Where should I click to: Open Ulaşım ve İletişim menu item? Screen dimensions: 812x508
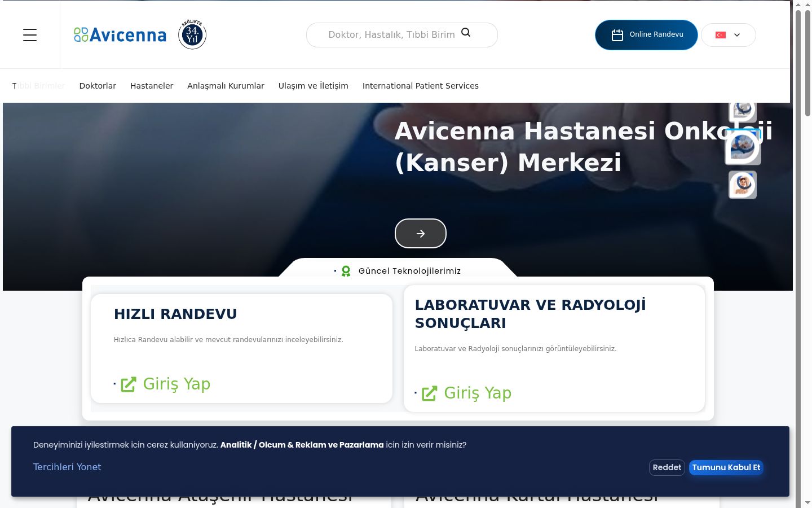pos(314,86)
